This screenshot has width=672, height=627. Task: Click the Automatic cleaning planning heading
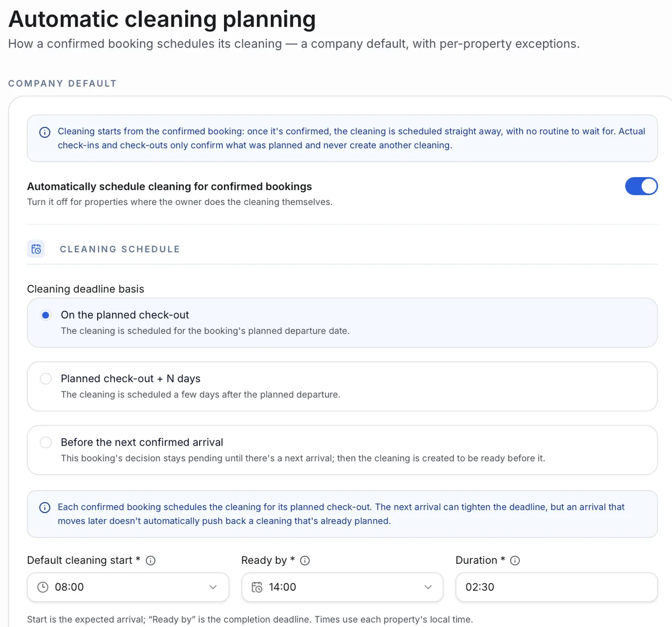[162, 19]
